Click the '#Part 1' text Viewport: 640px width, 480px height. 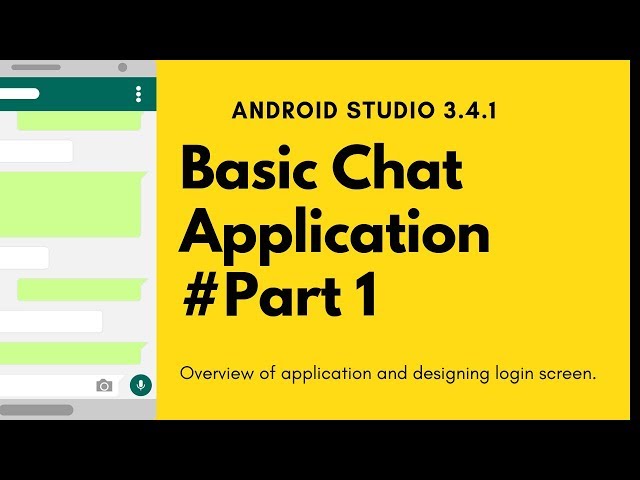(280, 296)
